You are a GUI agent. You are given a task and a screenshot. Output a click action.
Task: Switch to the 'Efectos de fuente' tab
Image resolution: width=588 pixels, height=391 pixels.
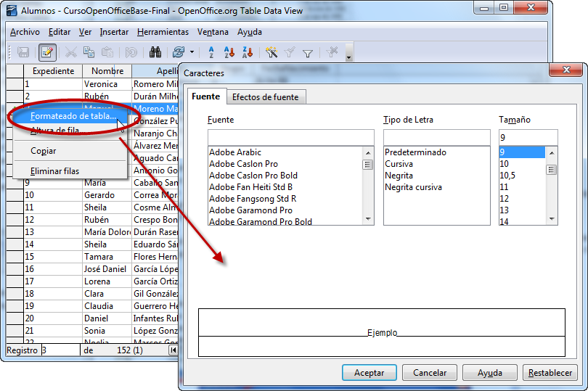pos(266,97)
